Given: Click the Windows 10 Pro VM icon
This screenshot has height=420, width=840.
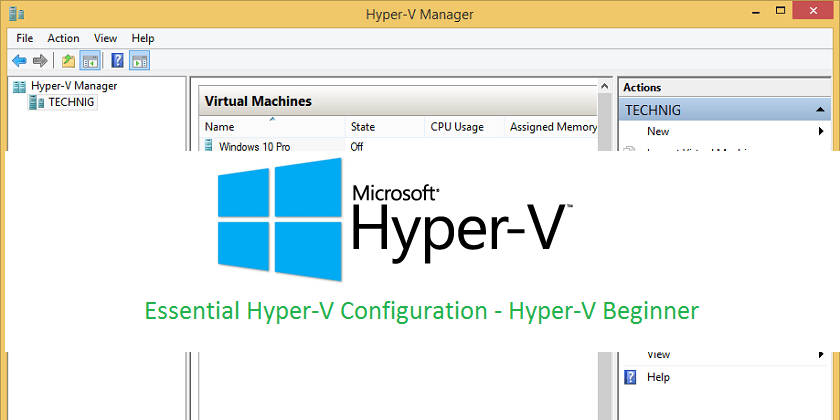Looking at the screenshot, I should coord(209,145).
